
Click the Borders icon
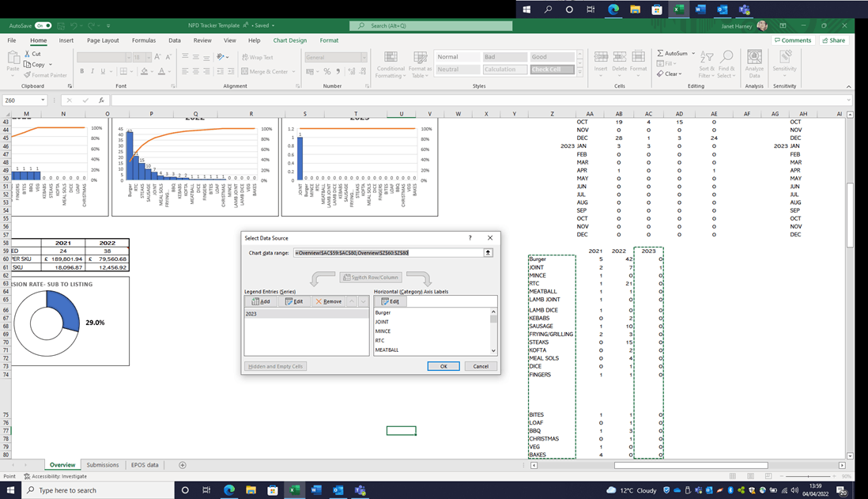[x=123, y=71]
